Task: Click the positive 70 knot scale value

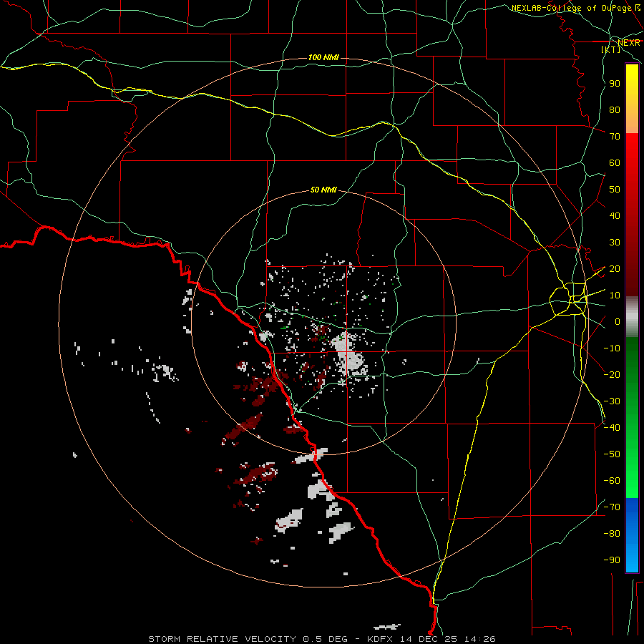Action: tap(615, 137)
